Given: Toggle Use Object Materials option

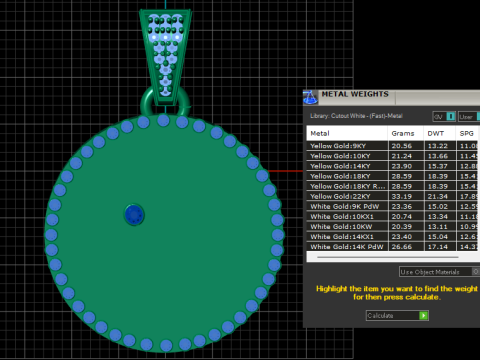Looking at the screenshot, I should [x=439, y=272].
